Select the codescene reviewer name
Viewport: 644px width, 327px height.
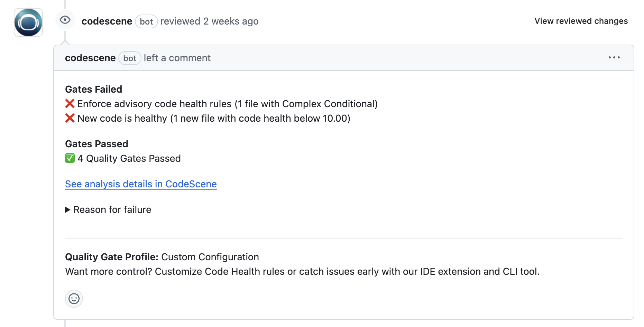pyautogui.click(x=107, y=21)
